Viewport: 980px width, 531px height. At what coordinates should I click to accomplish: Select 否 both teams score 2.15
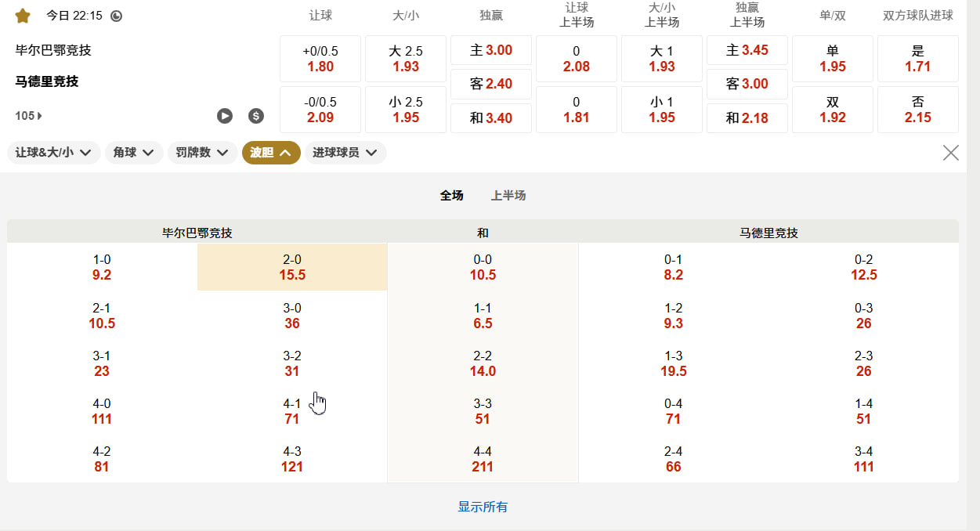coord(918,110)
